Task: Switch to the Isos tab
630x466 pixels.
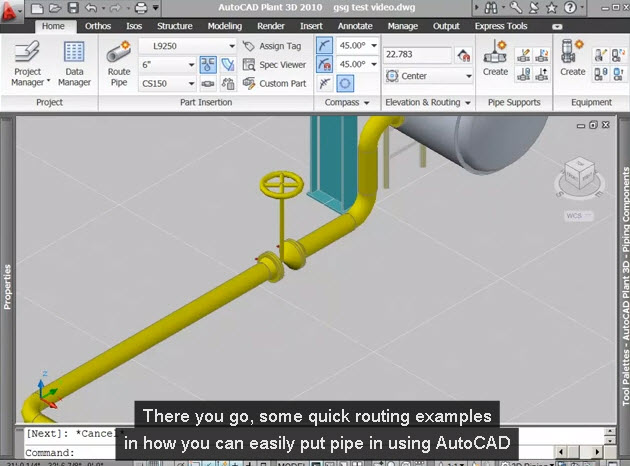Action: pyautogui.click(x=134, y=26)
